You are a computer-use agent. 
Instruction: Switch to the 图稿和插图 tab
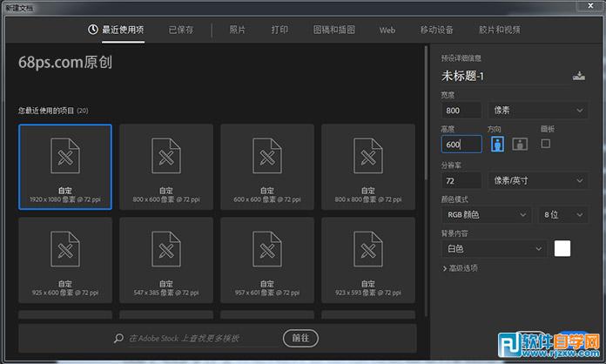click(x=334, y=30)
